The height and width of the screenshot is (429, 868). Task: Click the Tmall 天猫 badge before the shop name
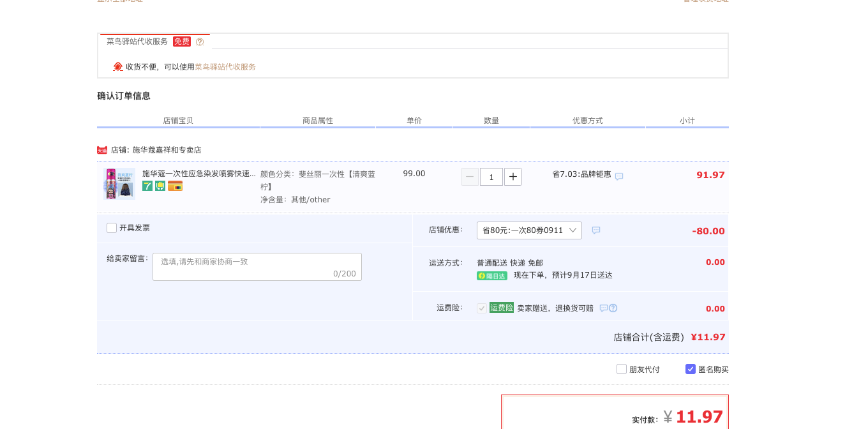pos(102,150)
